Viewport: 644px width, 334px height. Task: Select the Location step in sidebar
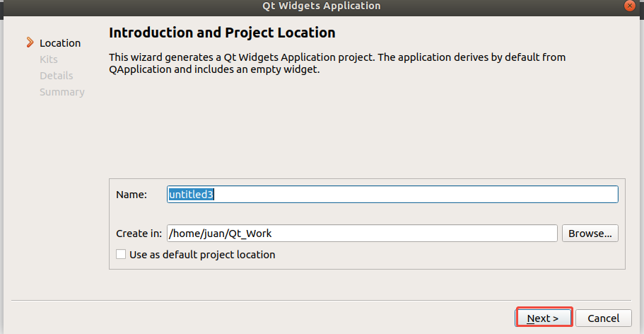click(x=60, y=42)
